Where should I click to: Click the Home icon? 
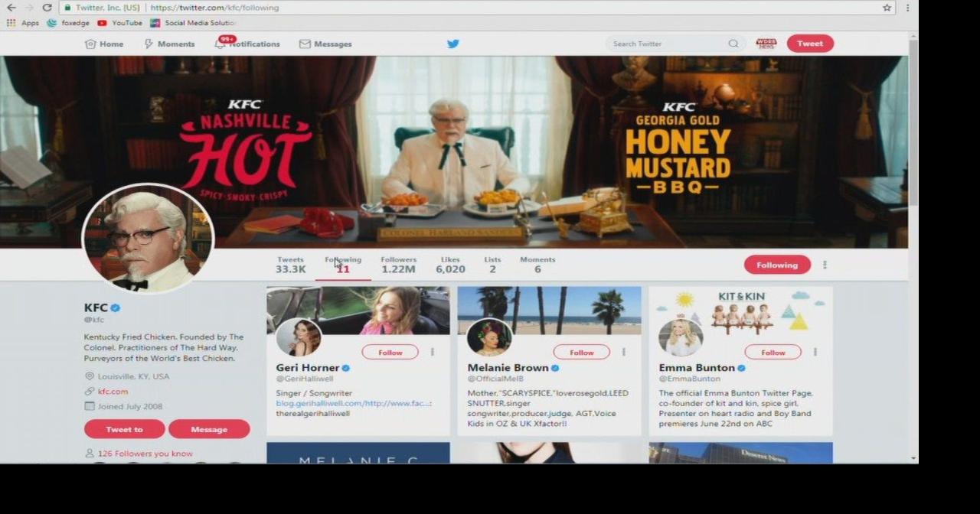point(92,44)
